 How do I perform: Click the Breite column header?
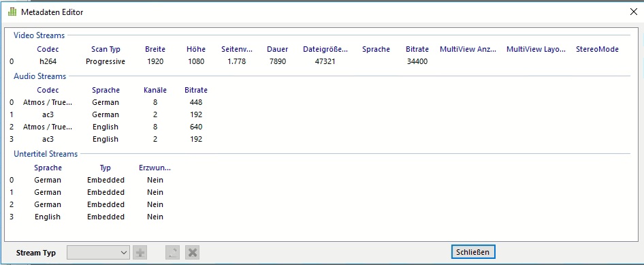[x=155, y=49]
